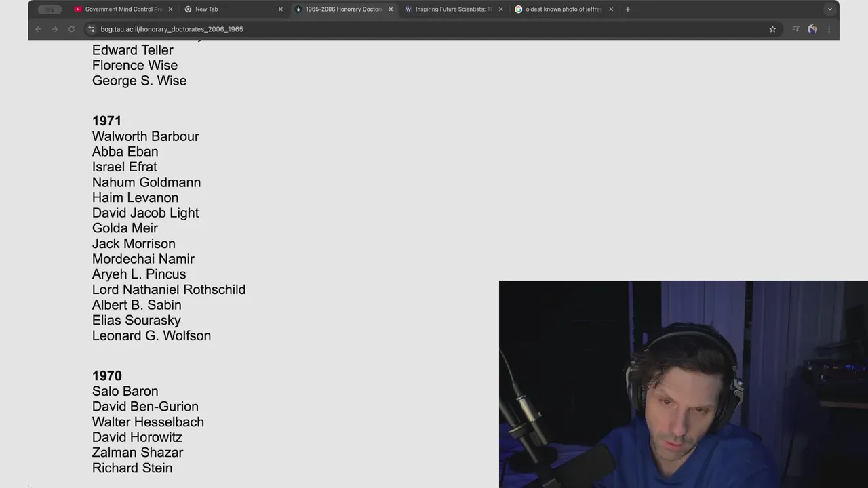868x488 pixels.
Task: Open the Chrome three-dot menu
Action: pos(829,29)
